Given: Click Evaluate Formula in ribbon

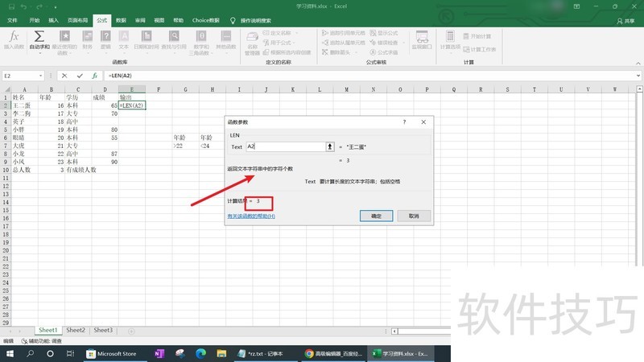Looking at the screenshot, I should point(384,52).
